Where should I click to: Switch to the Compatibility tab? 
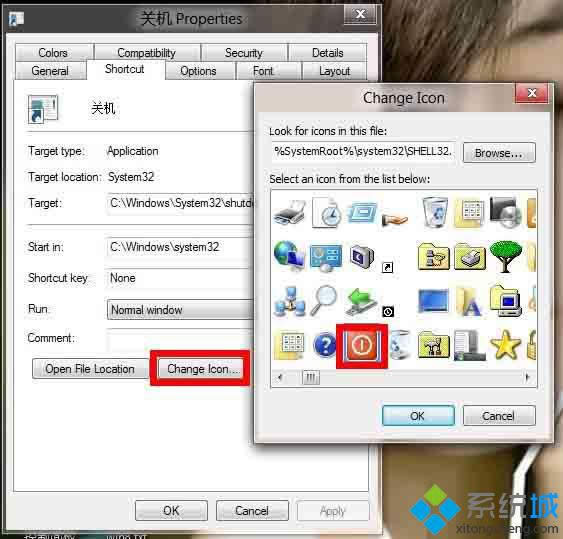coord(146,53)
